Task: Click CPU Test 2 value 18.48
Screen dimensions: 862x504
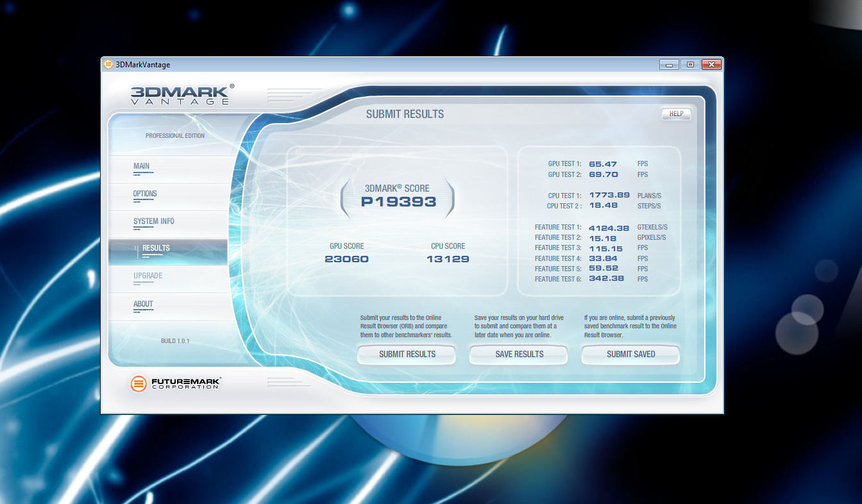Action: pyautogui.click(x=603, y=206)
